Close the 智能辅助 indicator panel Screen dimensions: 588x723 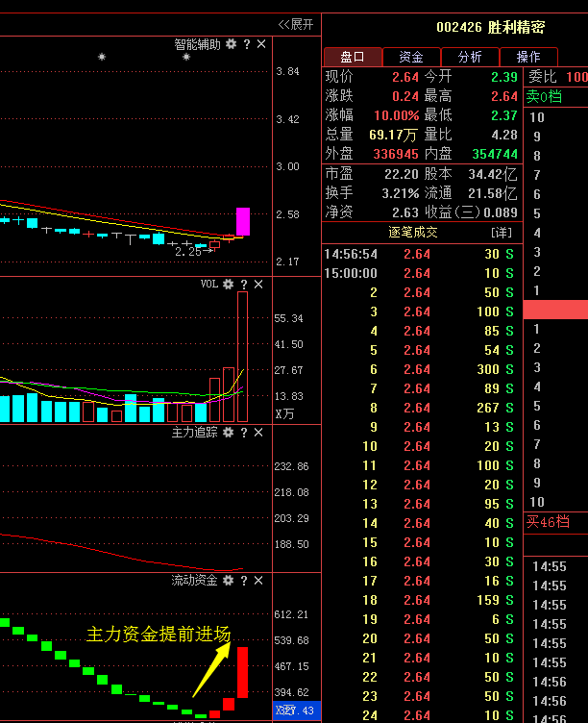pyautogui.click(x=260, y=44)
